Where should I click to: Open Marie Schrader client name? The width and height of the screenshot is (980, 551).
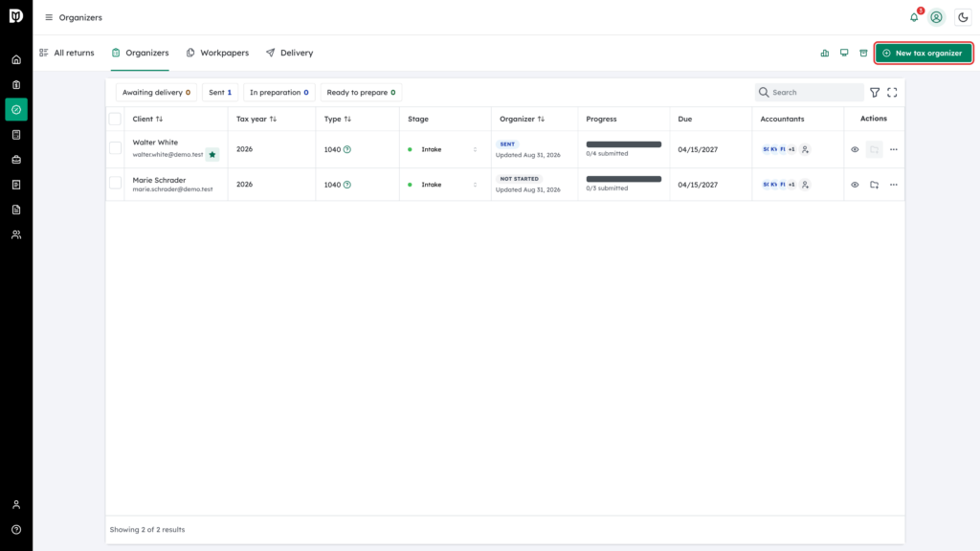(159, 180)
